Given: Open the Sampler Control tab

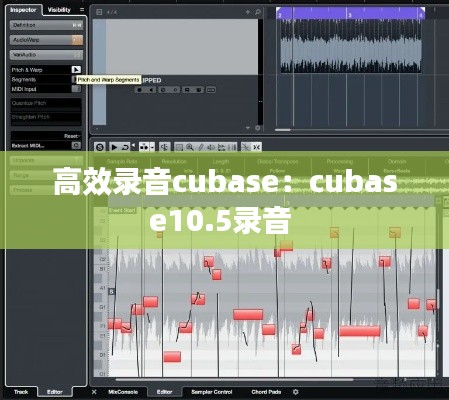Looking at the screenshot, I should pos(212,392).
